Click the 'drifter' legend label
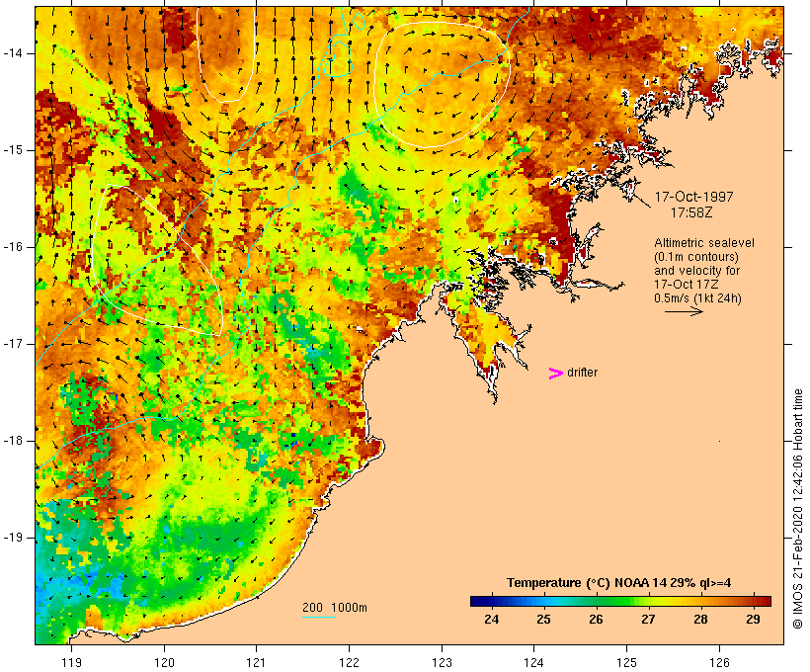 [x=582, y=373]
